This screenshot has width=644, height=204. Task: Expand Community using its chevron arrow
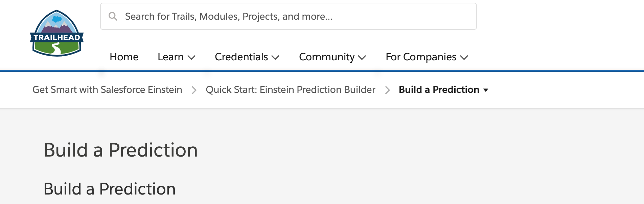(362, 58)
